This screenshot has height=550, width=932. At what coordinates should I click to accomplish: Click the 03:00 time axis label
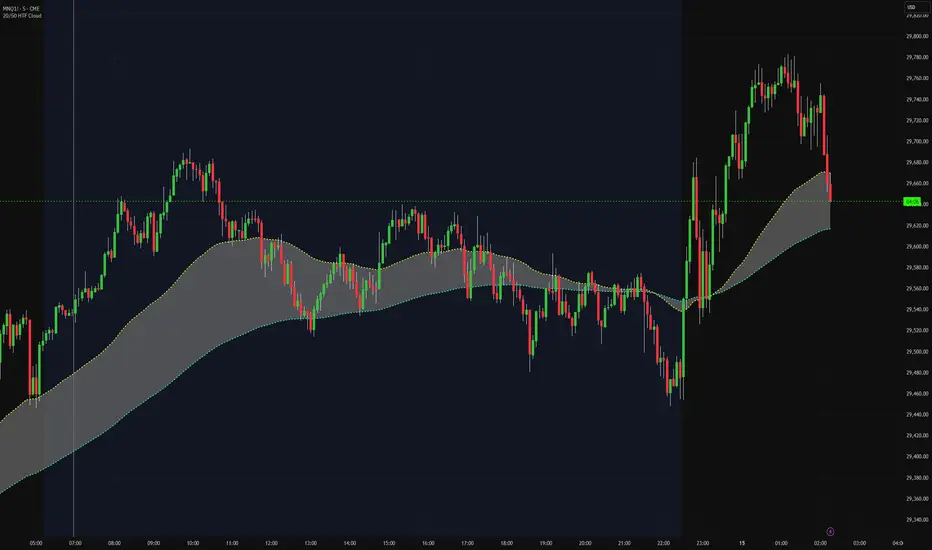[860, 543]
